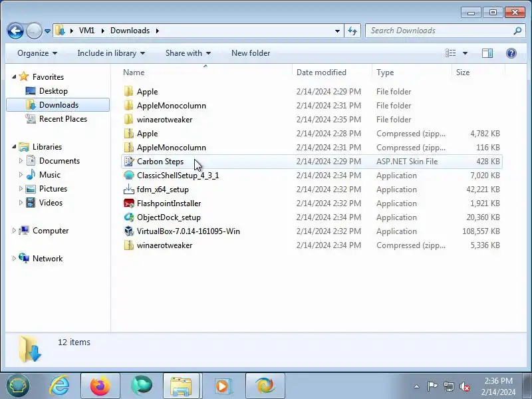The width and height of the screenshot is (532, 399).
Task: Select the FlashpointInstaller icon
Action: pyautogui.click(x=128, y=203)
